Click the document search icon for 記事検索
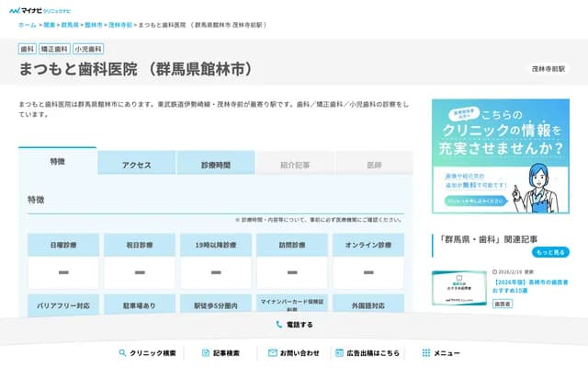Screen dimensions: 588x368 coord(204,352)
